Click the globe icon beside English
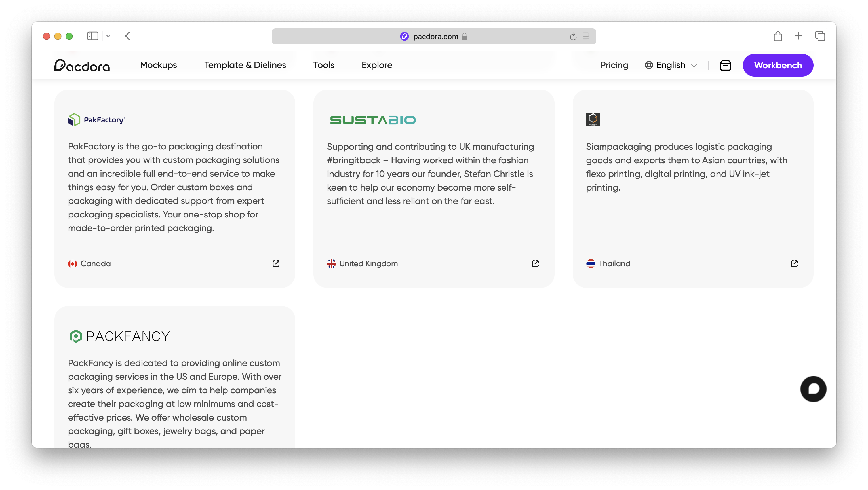The image size is (868, 490). click(x=649, y=65)
